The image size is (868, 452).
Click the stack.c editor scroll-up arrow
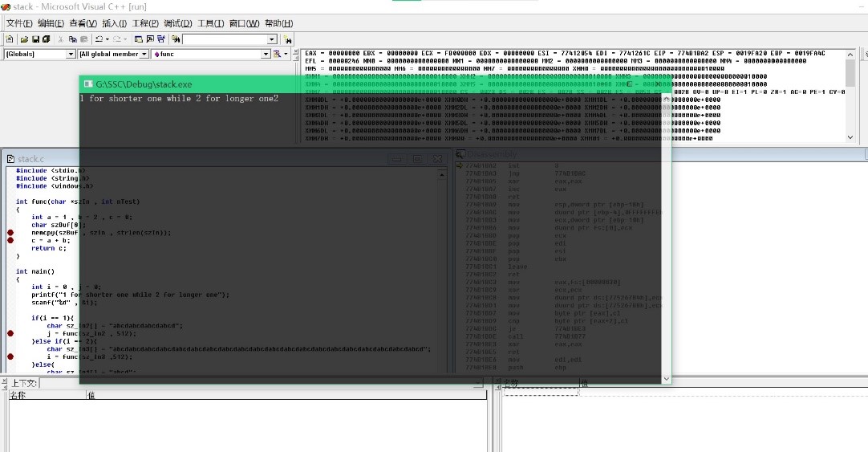[x=442, y=174]
